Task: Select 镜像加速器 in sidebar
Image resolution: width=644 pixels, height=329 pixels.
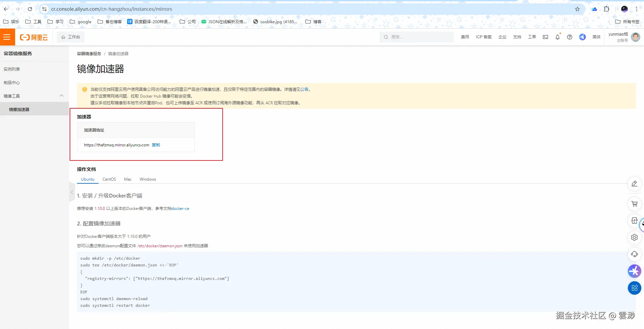Action: [34, 109]
